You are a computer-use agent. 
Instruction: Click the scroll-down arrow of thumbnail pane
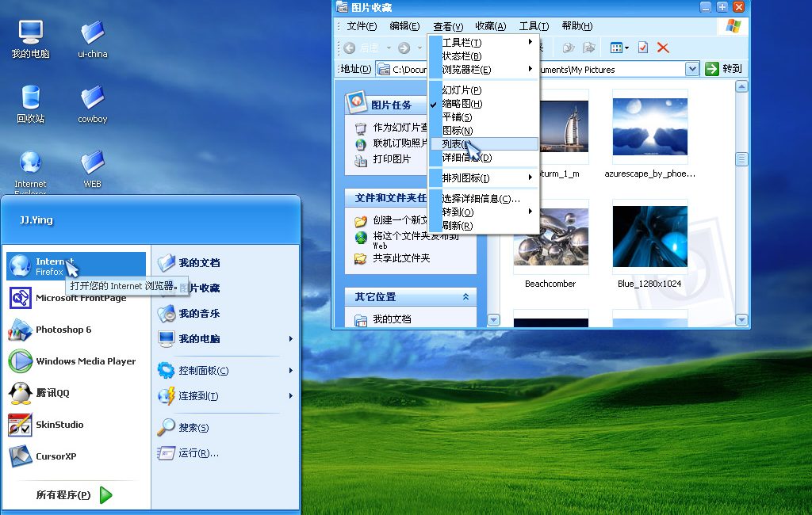click(741, 320)
